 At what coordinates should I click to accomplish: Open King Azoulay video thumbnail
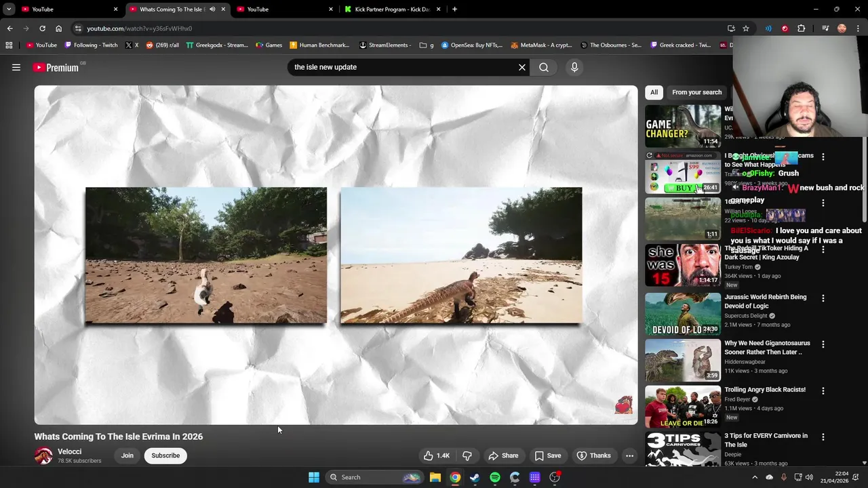coord(683,265)
